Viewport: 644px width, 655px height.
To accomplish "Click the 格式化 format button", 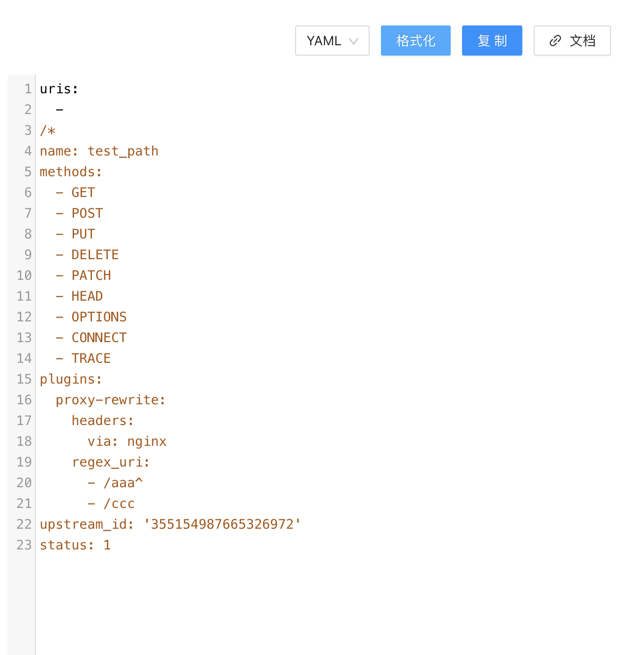I will [x=416, y=41].
